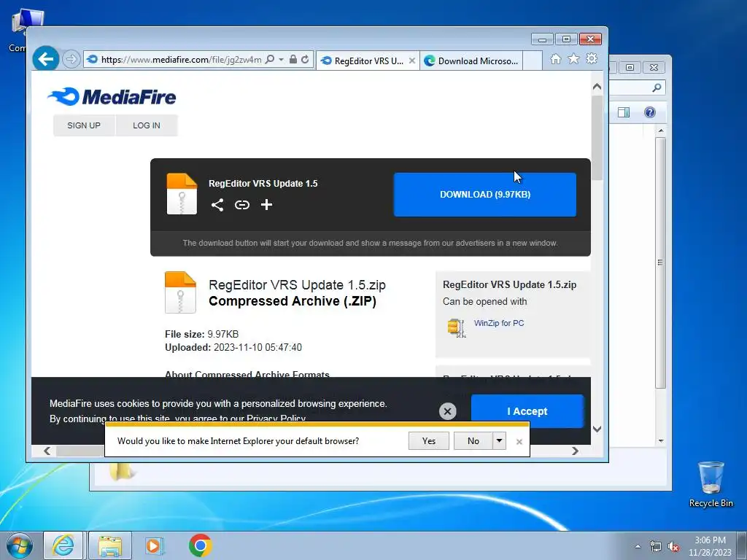Image resolution: width=747 pixels, height=560 pixels.
Task: Click the zip icon beside RegEditor VRS Update 1.5.zip
Action: 180,292
